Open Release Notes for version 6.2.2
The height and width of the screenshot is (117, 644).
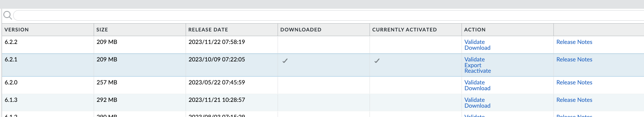[x=574, y=42]
